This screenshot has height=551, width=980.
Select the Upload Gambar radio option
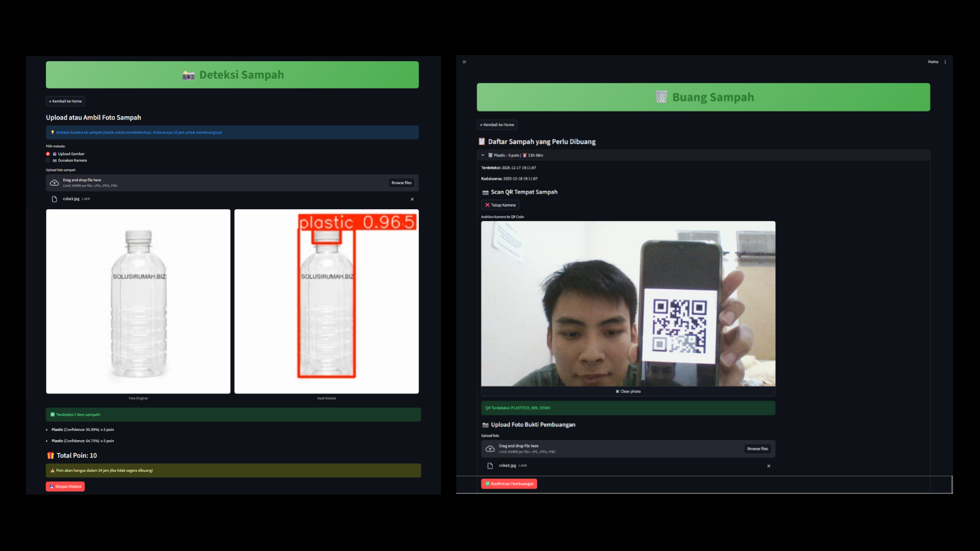tap(48, 154)
